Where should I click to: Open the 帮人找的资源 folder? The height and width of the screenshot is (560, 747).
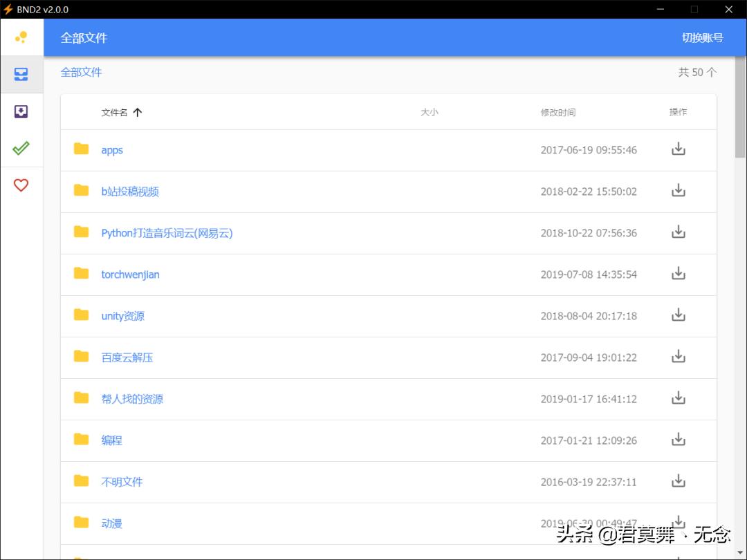[132, 399]
